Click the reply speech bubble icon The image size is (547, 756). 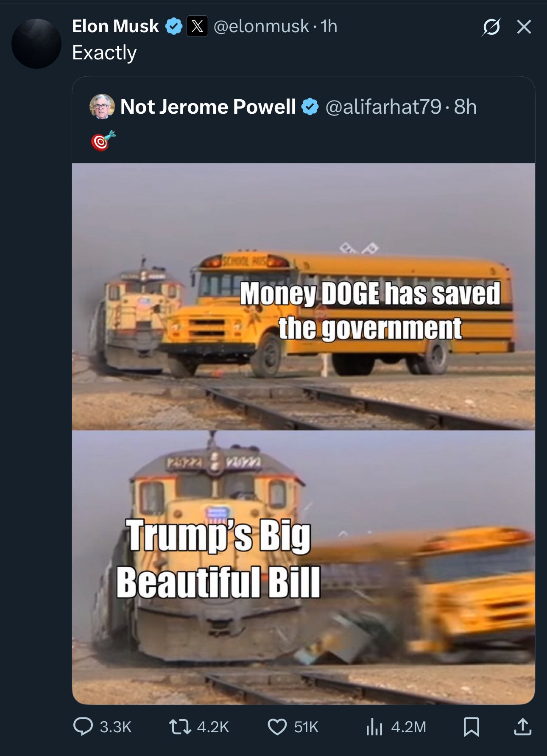point(83,726)
